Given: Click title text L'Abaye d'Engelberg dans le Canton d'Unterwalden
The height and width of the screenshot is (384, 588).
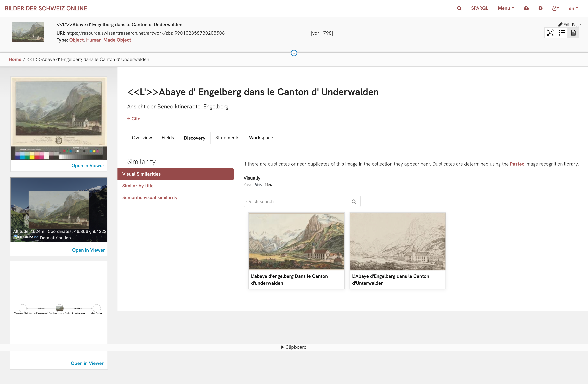Looking at the screenshot, I should (x=390, y=280).
